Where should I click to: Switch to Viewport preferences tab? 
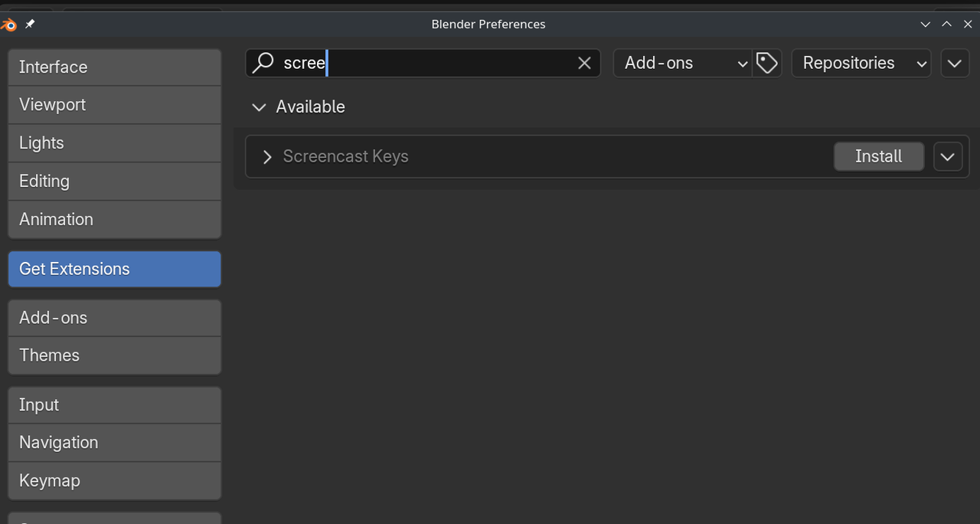point(115,105)
